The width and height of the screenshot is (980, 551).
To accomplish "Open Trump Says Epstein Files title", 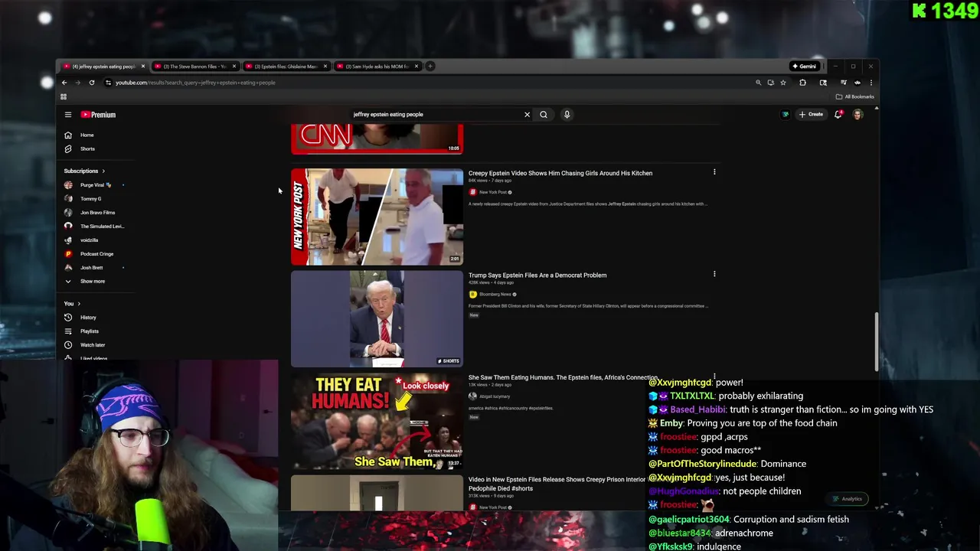I will tap(537, 275).
